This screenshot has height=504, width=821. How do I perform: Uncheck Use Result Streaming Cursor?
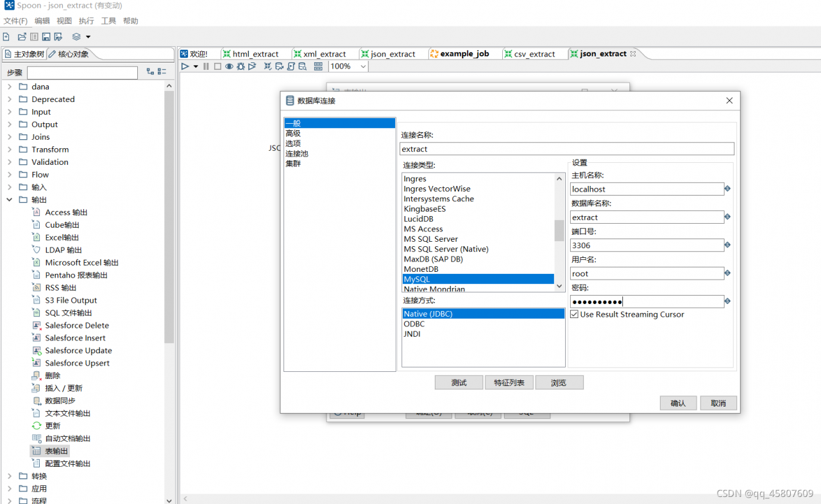pos(575,314)
